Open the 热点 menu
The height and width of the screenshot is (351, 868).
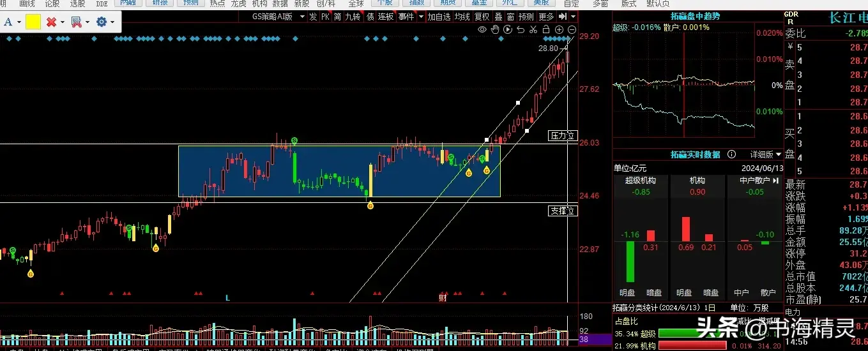(217, 3)
